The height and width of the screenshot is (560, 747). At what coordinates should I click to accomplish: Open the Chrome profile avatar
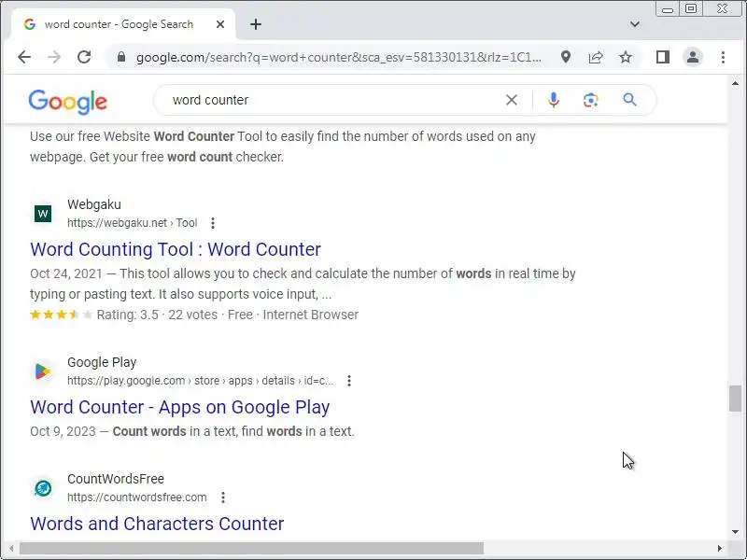coord(693,57)
